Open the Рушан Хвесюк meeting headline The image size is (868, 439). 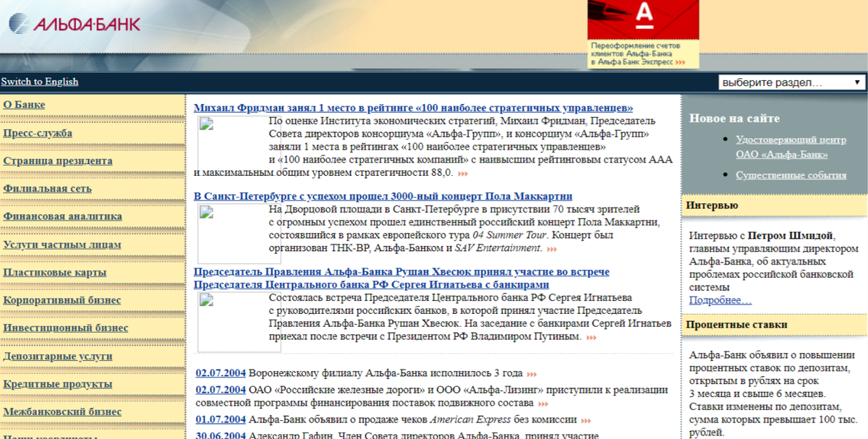pos(401,278)
